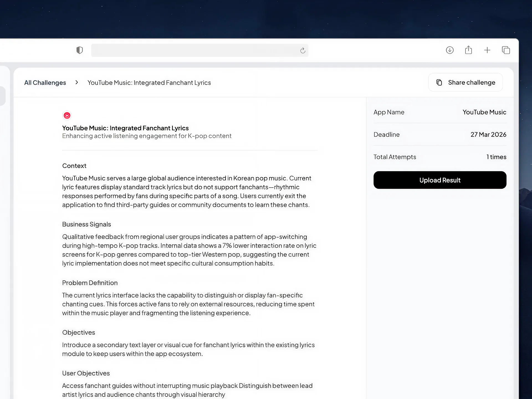Click the Share challenge button
Viewport: 532px width, 399px height.
[465, 82]
